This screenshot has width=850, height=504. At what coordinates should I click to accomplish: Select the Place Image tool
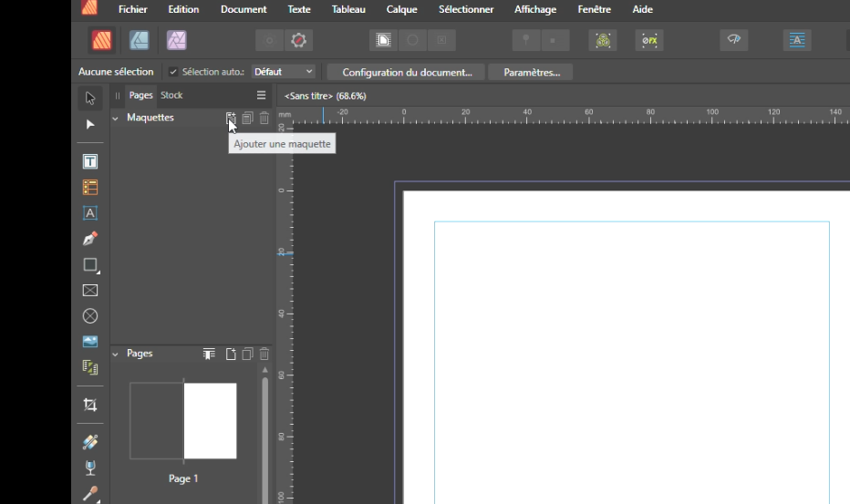point(90,342)
